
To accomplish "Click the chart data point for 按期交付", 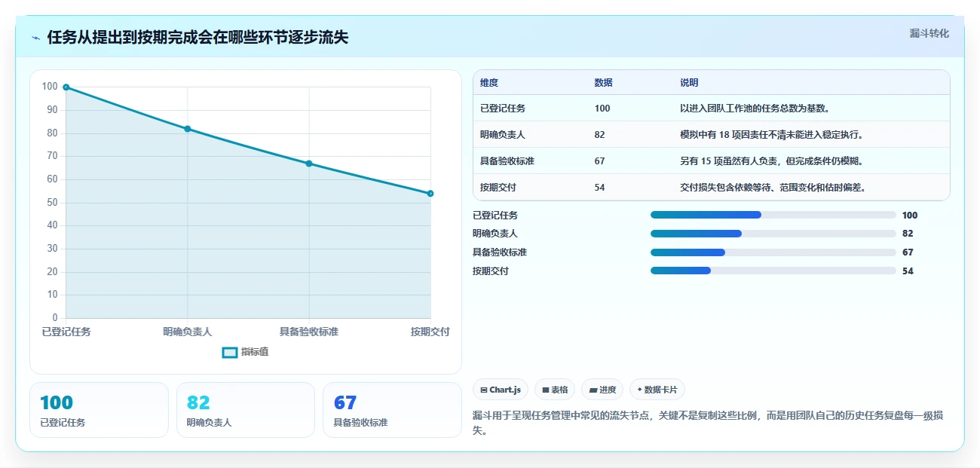I will tap(430, 194).
